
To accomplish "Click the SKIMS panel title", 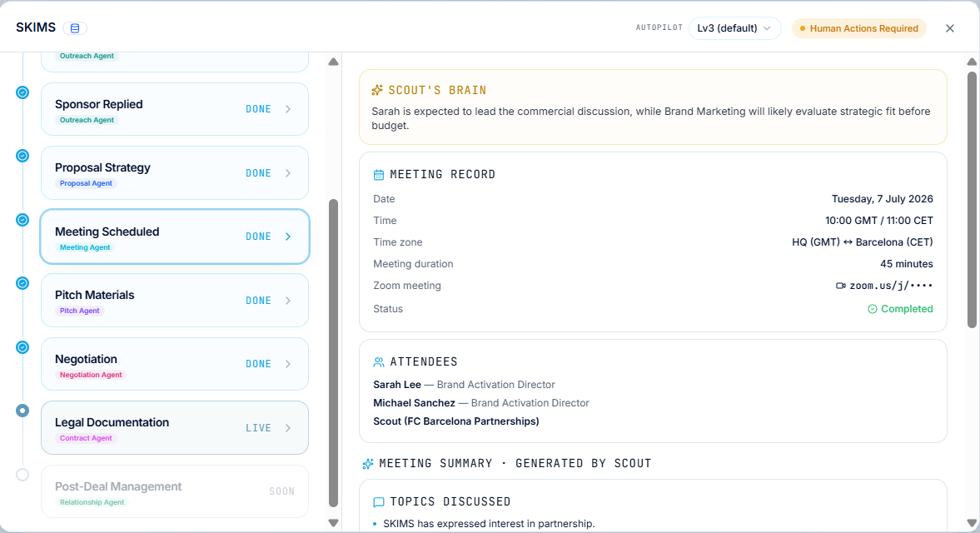I will (36, 27).
